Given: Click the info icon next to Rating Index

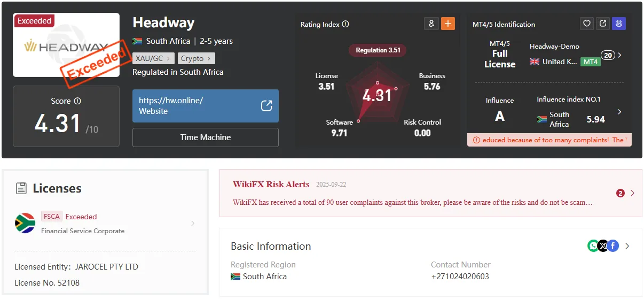Looking at the screenshot, I should tap(345, 24).
